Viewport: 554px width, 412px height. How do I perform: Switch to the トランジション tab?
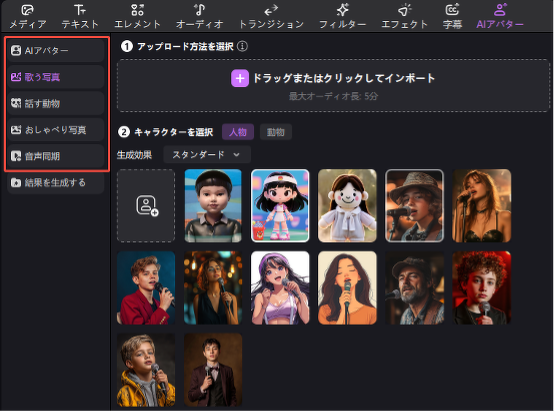(271, 16)
